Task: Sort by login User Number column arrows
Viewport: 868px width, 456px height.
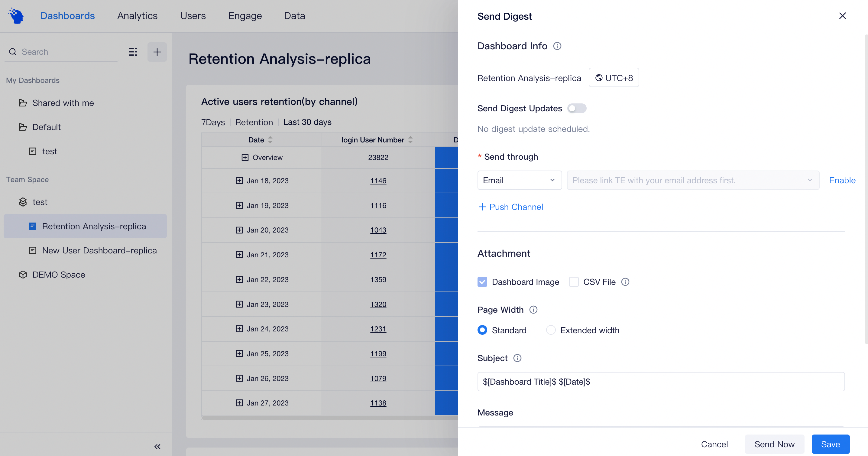Action: coord(410,140)
